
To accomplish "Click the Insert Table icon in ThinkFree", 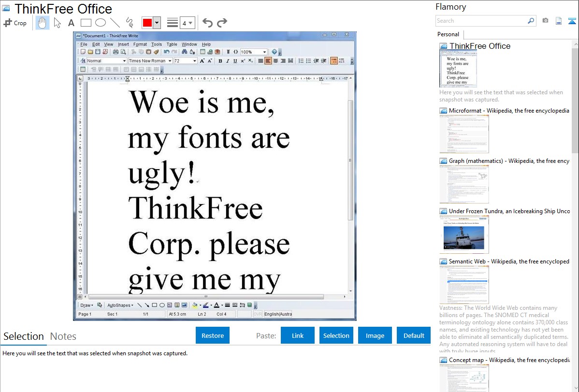I will 203,52.
